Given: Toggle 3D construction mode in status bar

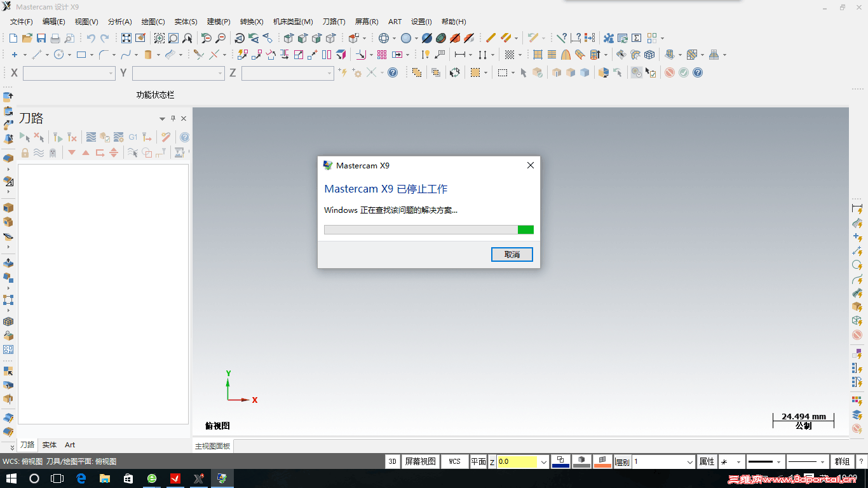Looking at the screenshot, I should 393,461.
